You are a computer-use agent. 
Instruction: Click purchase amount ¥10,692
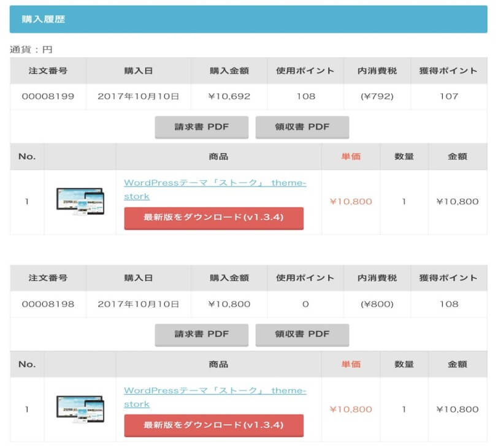(229, 96)
